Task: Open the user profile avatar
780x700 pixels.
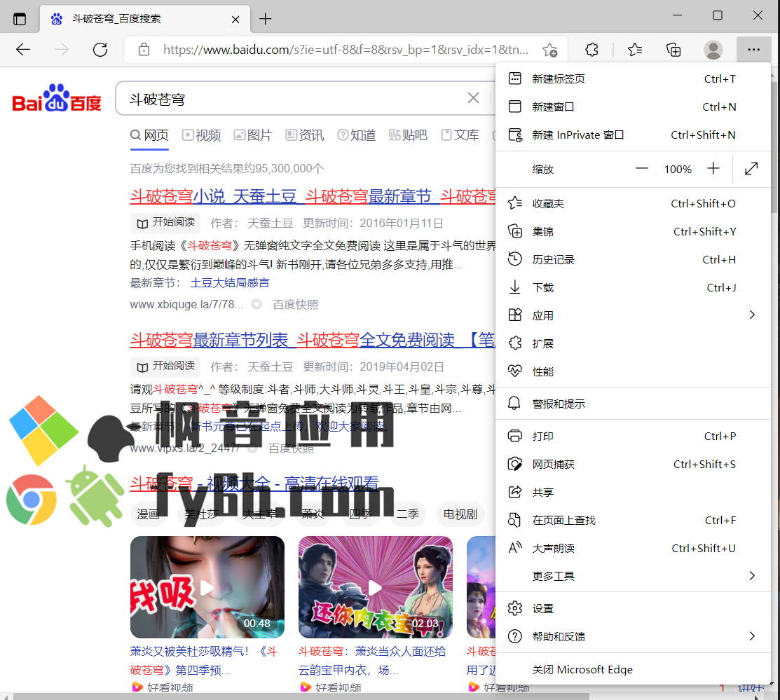Action: tap(713, 50)
